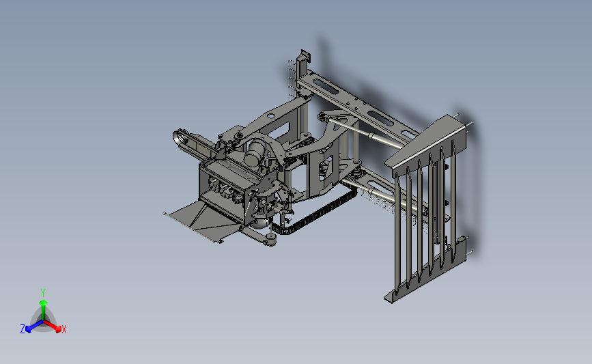The height and width of the screenshot is (364, 592).
Task: Select the conveyor belt arm at left
Action: click(195, 145)
